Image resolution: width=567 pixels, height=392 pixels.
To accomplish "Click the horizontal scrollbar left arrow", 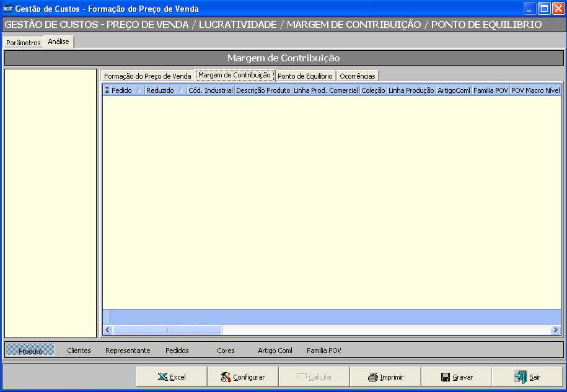I will pos(108,330).
